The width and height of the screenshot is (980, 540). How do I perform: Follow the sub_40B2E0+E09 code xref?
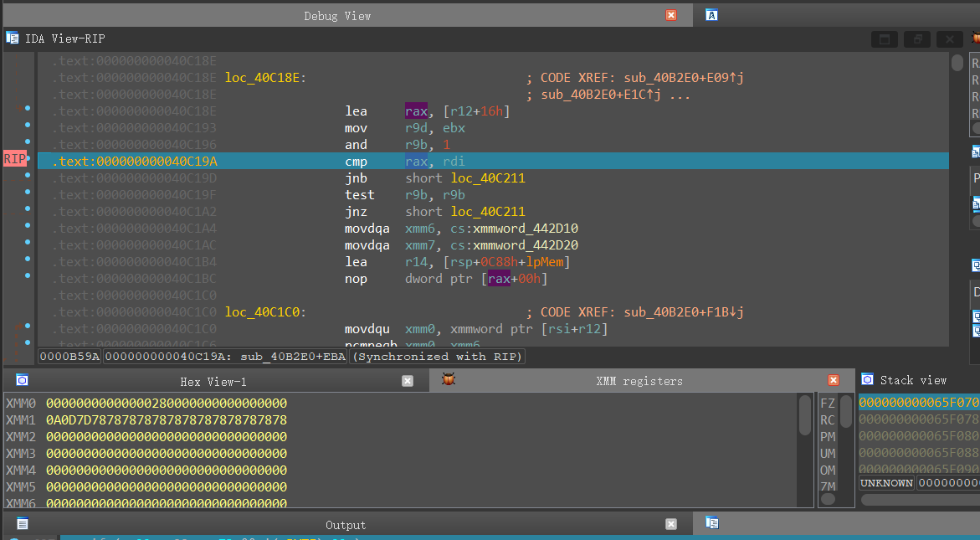pyautogui.click(x=684, y=78)
